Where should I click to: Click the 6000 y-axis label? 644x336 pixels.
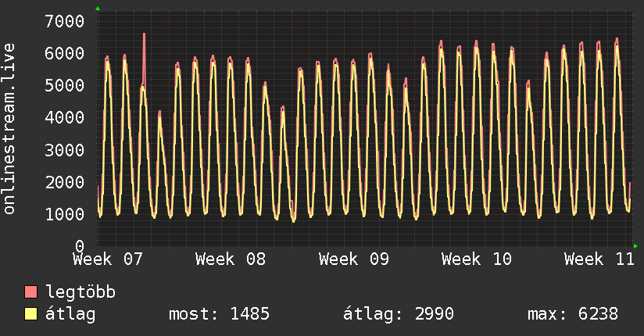[x=65, y=53]
